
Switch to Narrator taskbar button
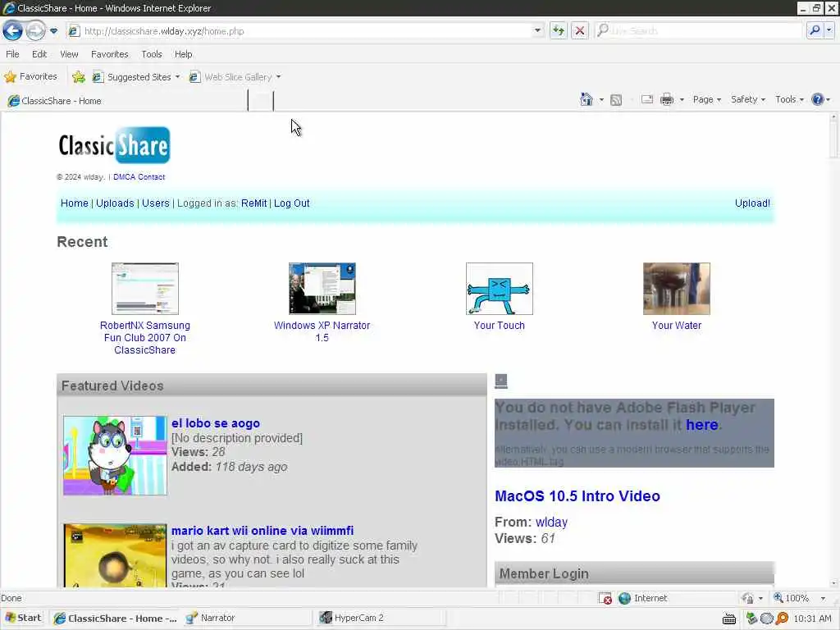point(246,618)
